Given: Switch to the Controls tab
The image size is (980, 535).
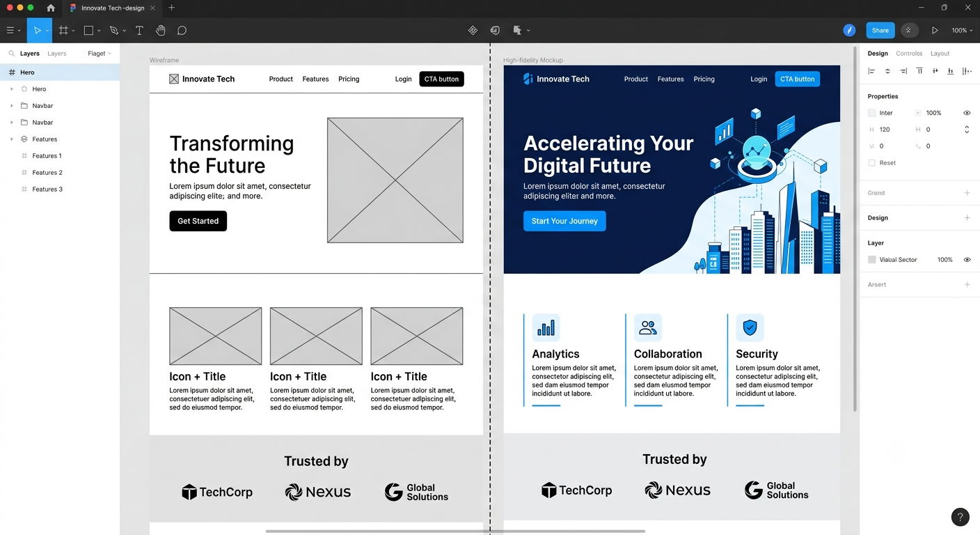Looking at the screenshot, I should (x=909, y=54).
